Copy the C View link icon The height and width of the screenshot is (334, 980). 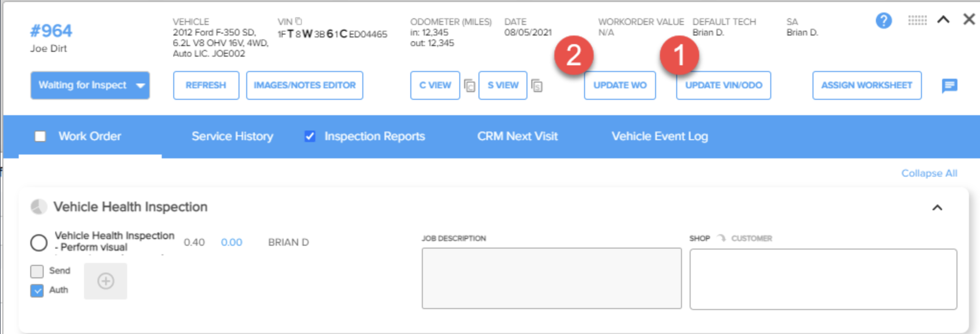point(469,85)
